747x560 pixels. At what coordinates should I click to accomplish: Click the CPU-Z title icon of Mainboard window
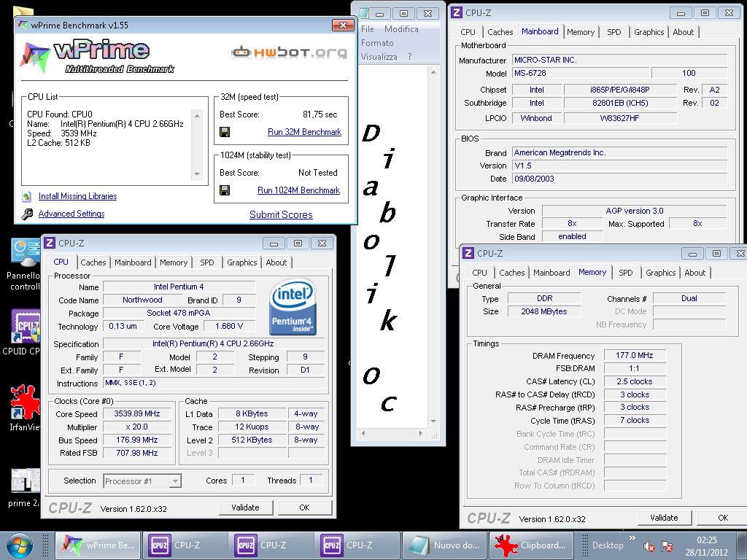(457, 12)
